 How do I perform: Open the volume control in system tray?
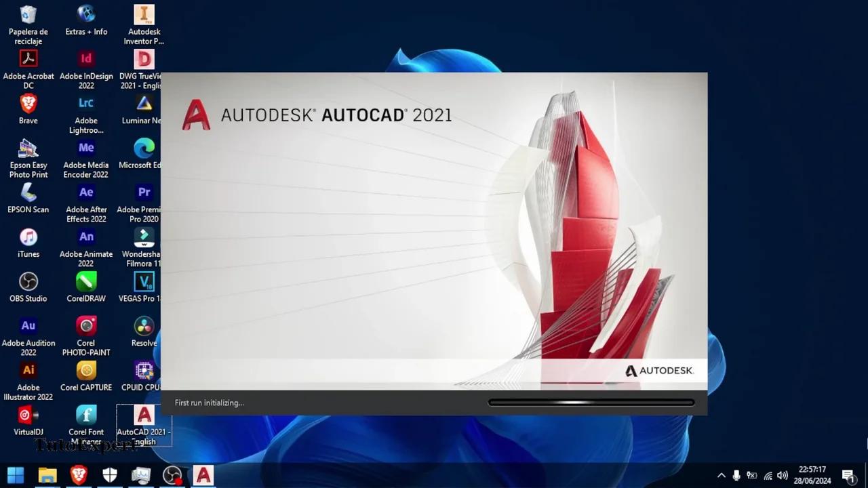click(783, 476)
